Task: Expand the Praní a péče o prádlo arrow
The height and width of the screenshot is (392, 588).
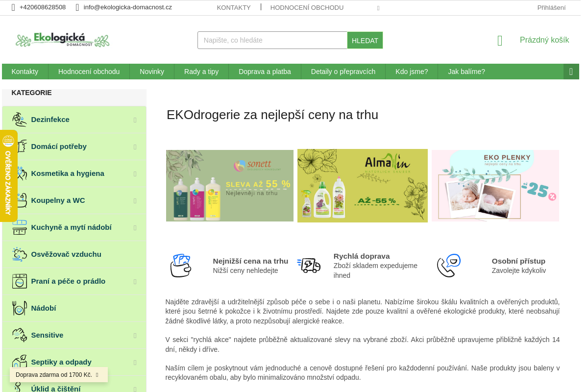Action: click(135, 281)
